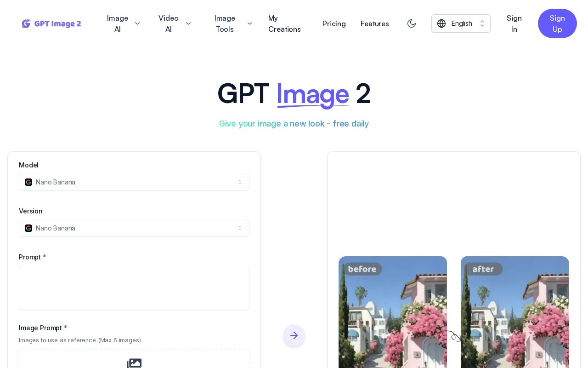Click the Sign In link
The height and width of the screenshot is (368, 588).
(514, 23)
